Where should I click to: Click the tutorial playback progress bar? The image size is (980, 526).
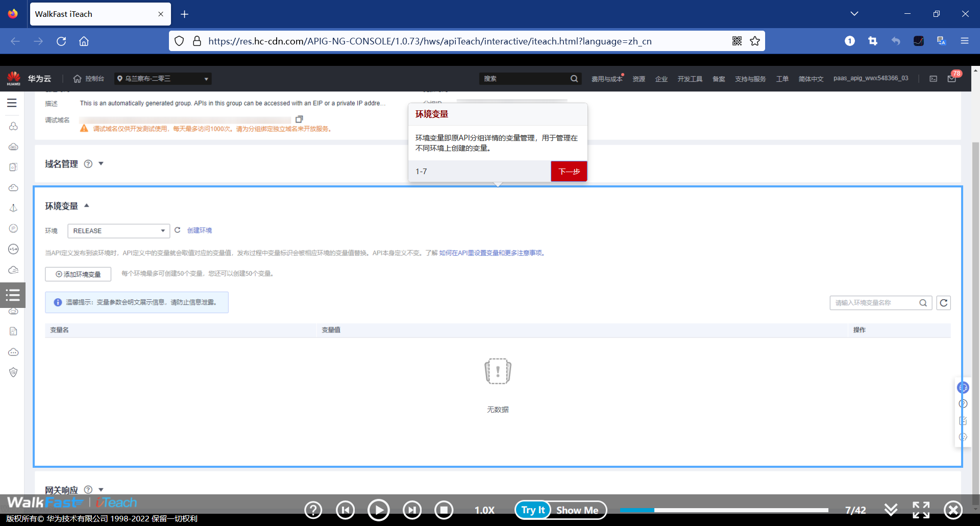(x=724, y=510)
